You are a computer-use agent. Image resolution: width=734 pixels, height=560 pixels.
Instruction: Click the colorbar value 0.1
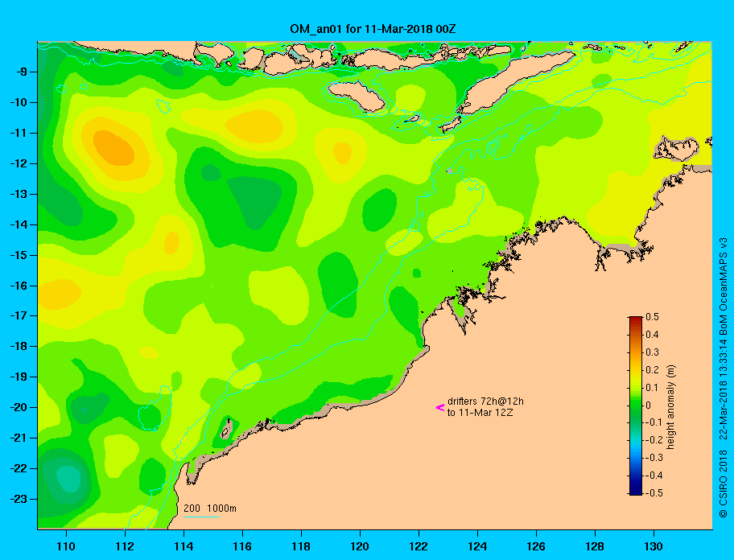[x=653, y=387]
